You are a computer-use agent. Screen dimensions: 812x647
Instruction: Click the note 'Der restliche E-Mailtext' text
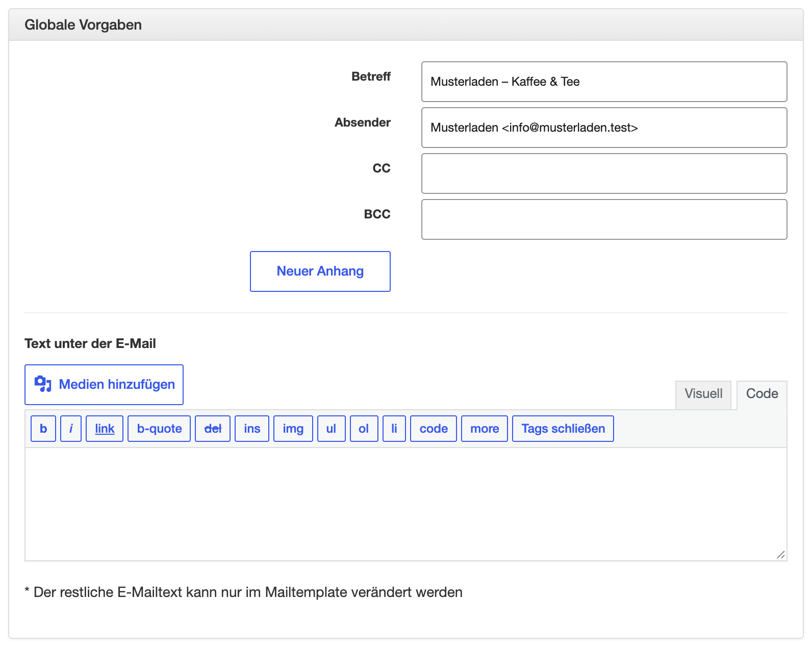244,592
